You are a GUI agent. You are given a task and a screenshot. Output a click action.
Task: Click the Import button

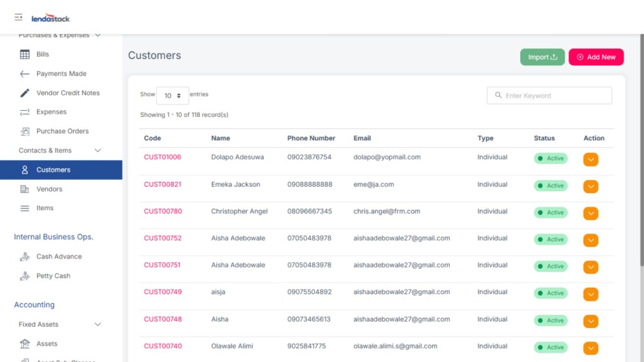point(542,57)
